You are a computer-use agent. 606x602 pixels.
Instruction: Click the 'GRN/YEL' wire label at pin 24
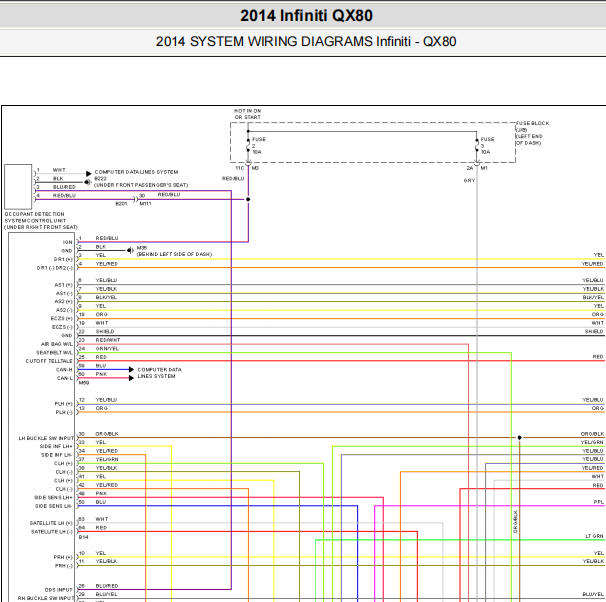(107, 349)
